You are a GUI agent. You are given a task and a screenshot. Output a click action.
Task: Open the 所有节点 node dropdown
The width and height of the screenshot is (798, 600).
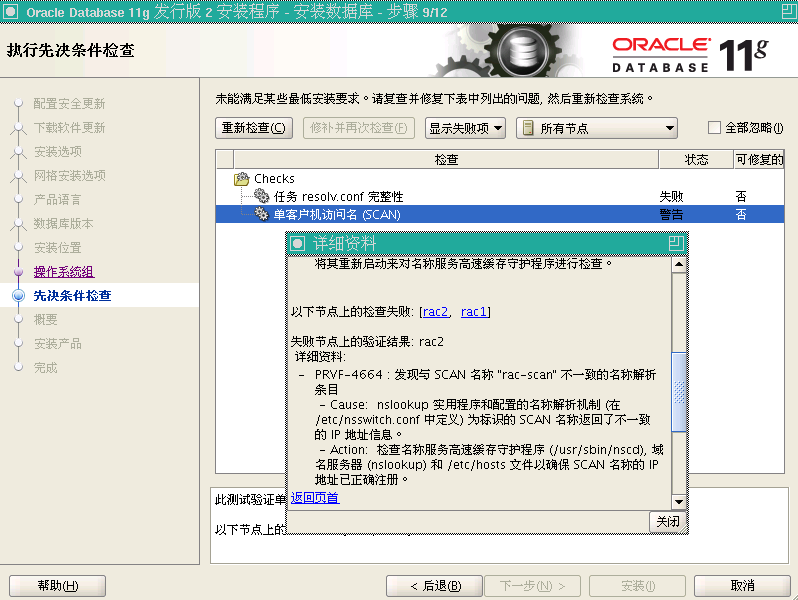click(596, 128)
